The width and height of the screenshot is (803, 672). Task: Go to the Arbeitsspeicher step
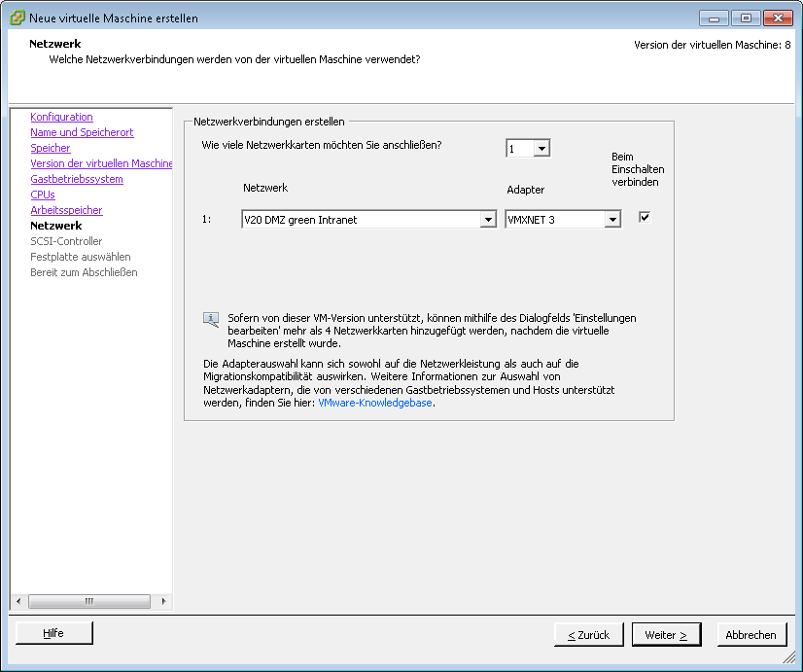pyautogui.click(x=66, y=210)
